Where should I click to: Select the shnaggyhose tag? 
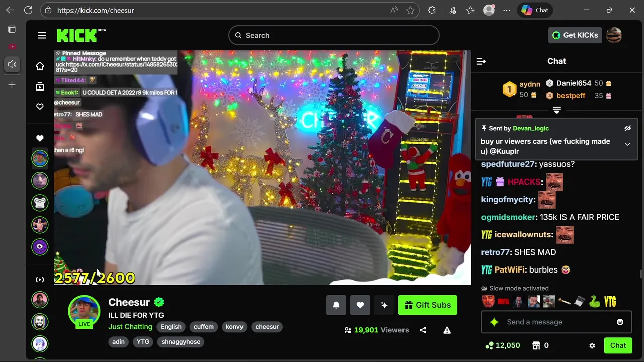coord(181,342)
